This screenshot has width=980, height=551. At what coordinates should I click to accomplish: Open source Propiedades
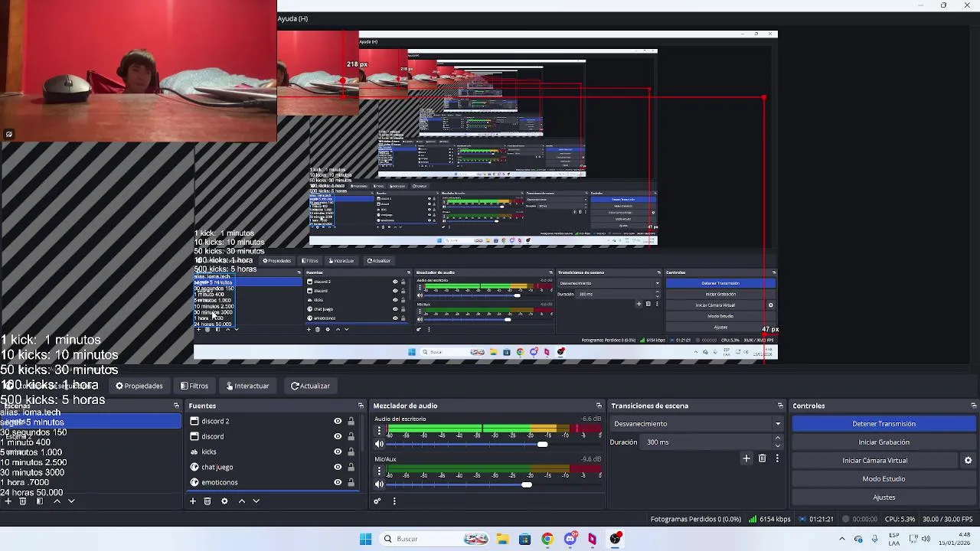point(139,386)
